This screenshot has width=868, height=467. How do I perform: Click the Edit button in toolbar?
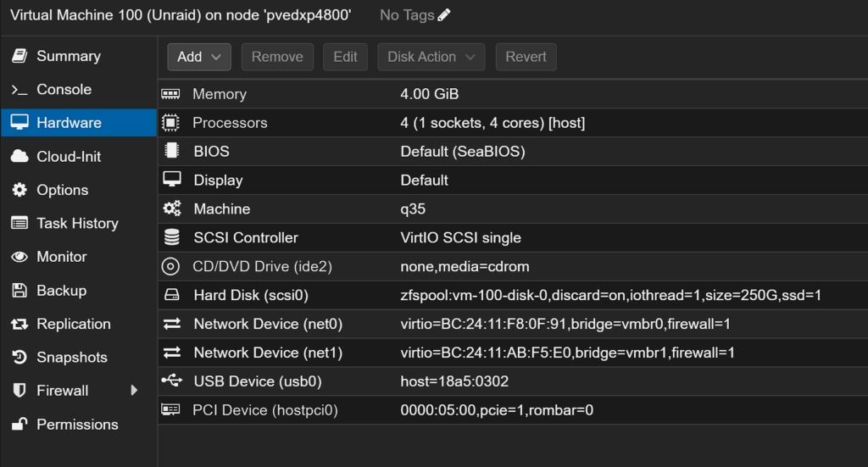[x=345, y=57]
